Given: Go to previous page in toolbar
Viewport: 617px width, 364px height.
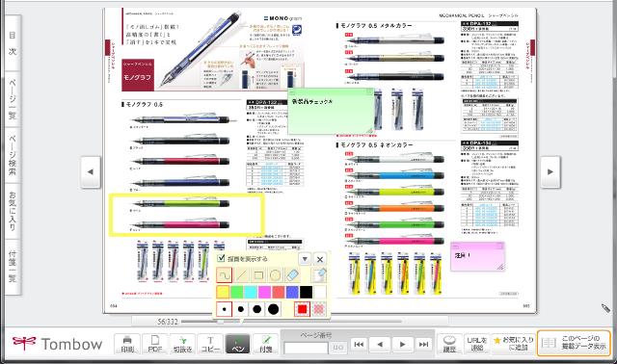Looking at the screenshot, I should pos(380,345).
